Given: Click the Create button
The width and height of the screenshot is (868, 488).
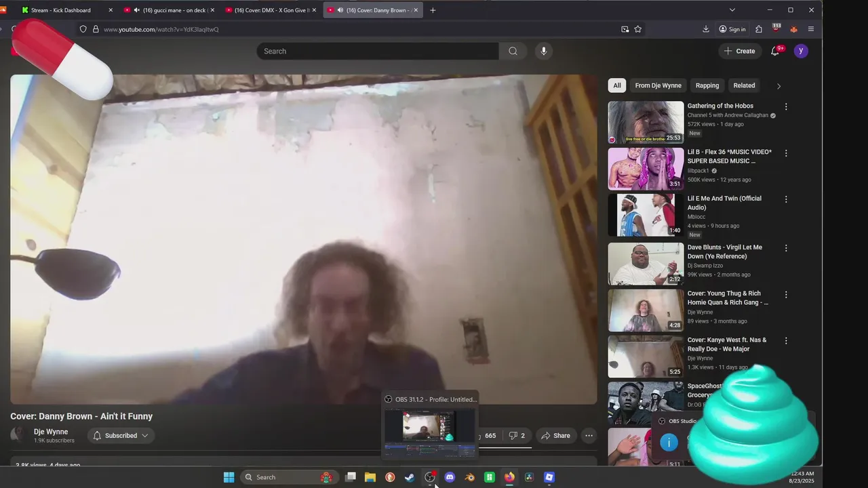Looking at the screenshot, I should [x=739, y=51].
